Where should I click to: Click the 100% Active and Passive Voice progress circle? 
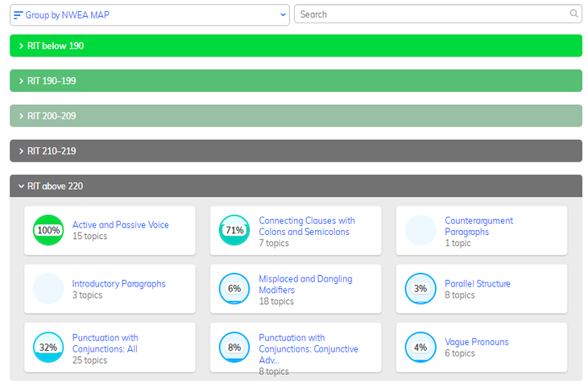[x=48, y=230]
